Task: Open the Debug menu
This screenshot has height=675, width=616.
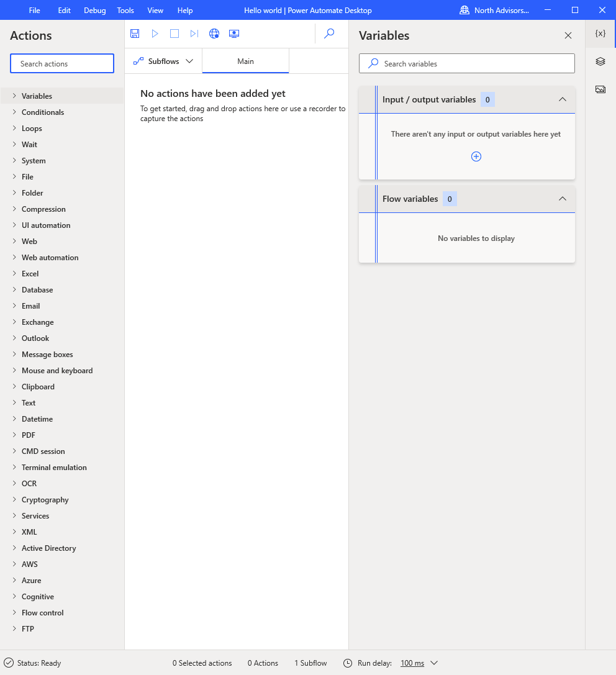Action: click(95, 11)
